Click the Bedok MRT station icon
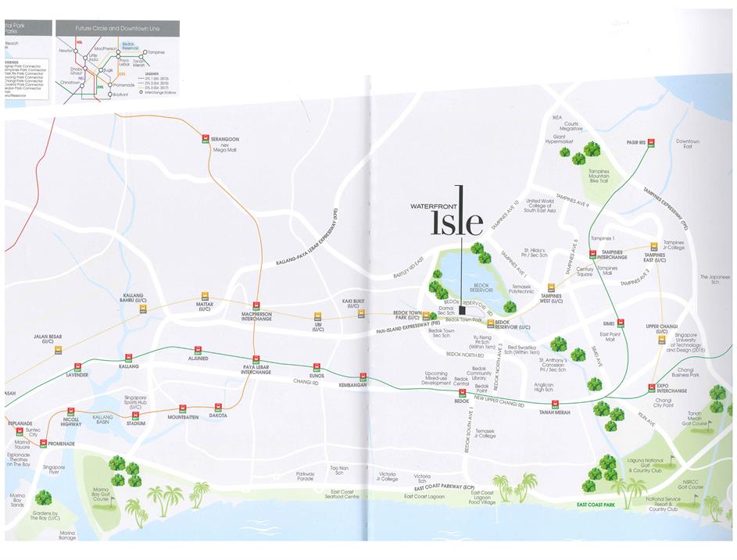This screenshot has width=737, height=560. click(x=460, y=393)
